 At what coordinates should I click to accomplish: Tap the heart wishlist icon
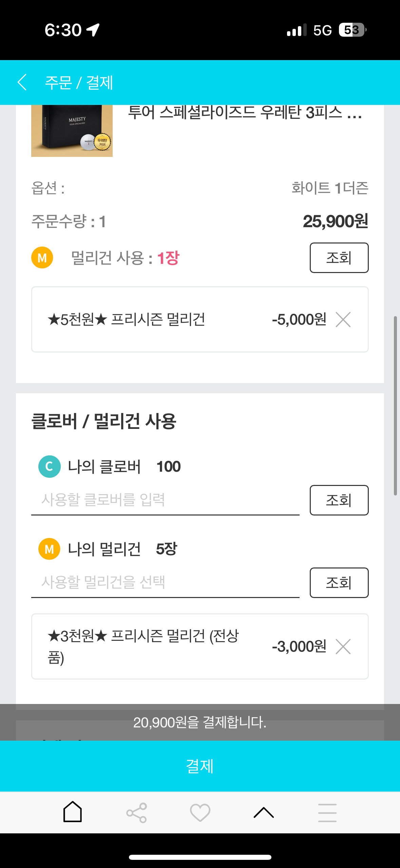pos(200,813)
